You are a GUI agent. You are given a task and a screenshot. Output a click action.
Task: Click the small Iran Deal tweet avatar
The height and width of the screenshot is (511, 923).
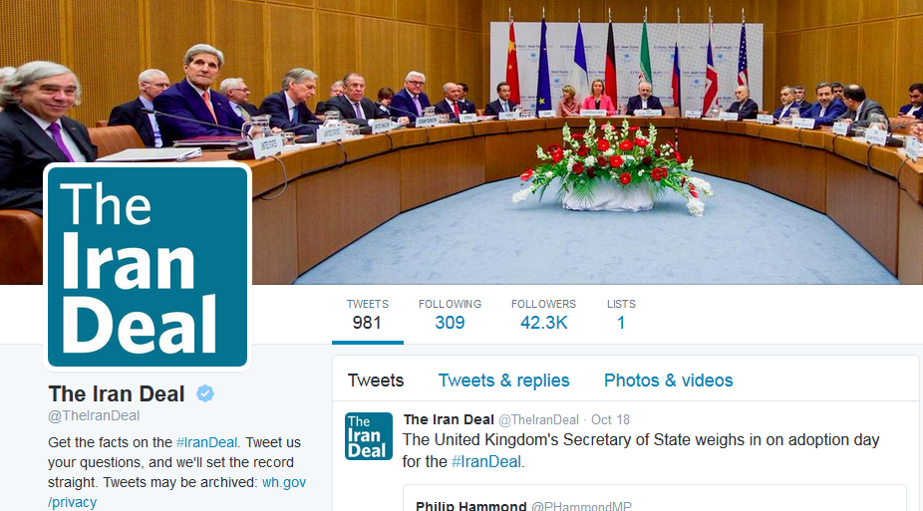point(368,436)
